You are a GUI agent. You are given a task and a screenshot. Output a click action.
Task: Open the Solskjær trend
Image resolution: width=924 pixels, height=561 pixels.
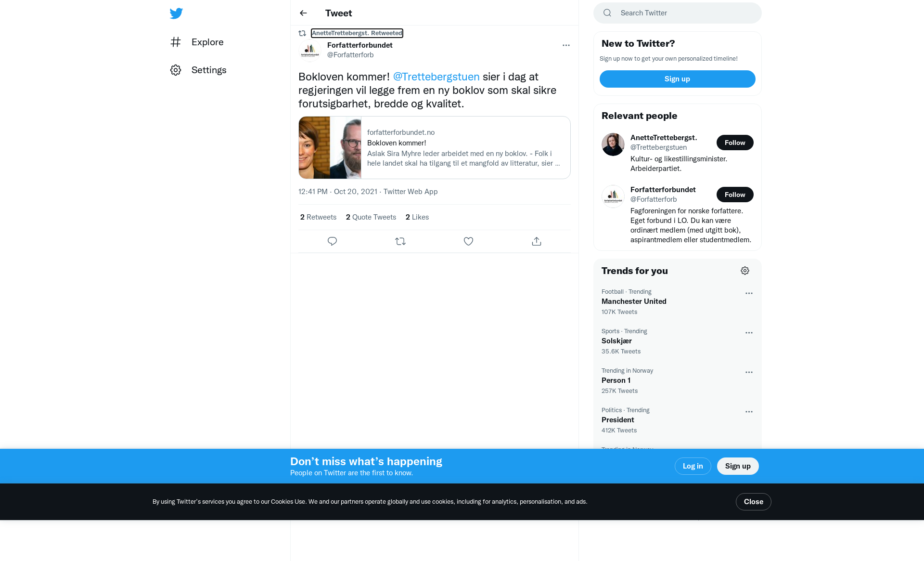pyautogui.click(x=678, y=341)
